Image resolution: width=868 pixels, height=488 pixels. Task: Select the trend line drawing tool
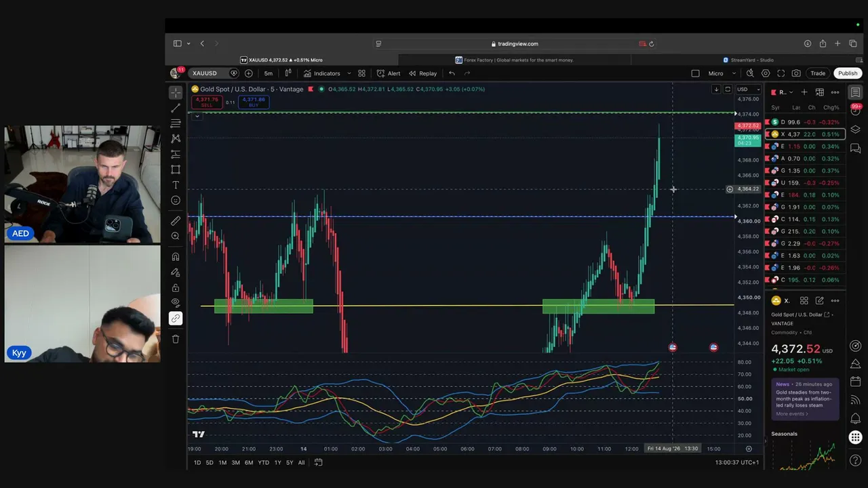click(x=176, y=108)
